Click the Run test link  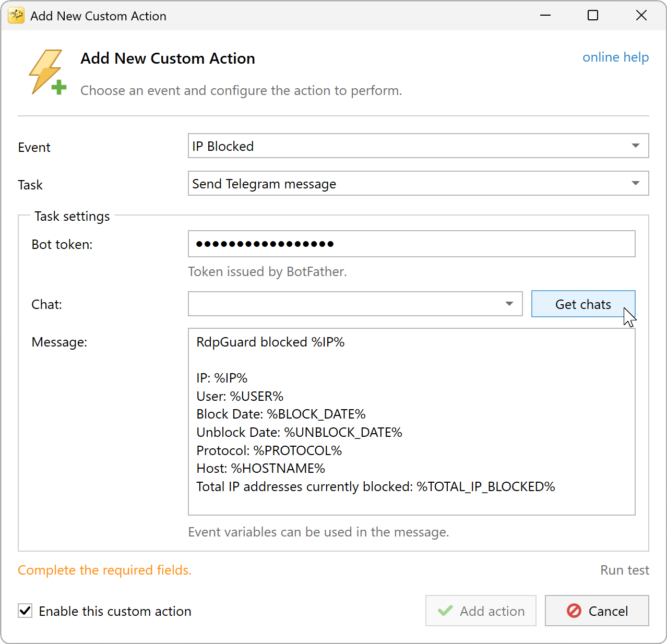click(x=624, y=570)
